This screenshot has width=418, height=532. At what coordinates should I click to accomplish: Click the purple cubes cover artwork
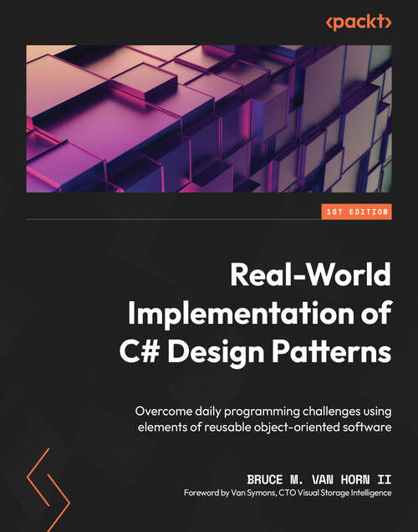pyautogui.click(x=209, y=119)
